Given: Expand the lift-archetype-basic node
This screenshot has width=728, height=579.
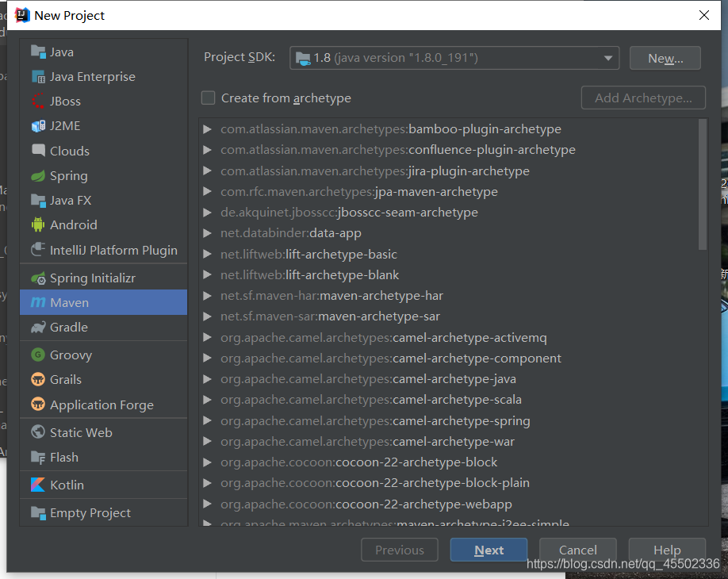Looking at the screenshot, I should point(207,254).
